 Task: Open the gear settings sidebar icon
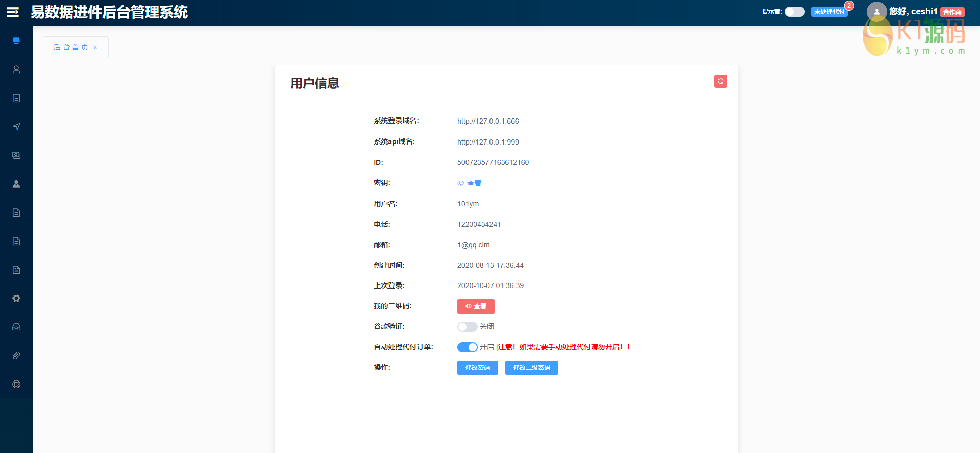point(16,298)
